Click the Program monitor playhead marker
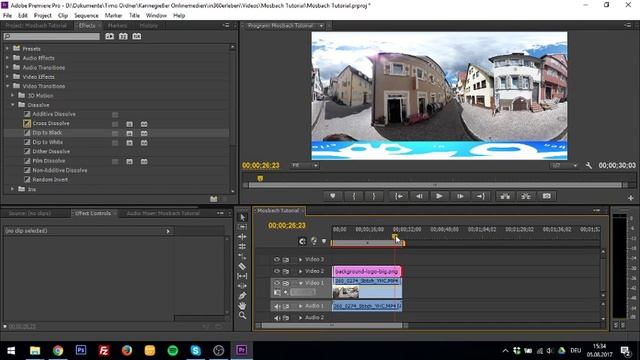Viewport: 640px width, 360px height. coord(260,178)
